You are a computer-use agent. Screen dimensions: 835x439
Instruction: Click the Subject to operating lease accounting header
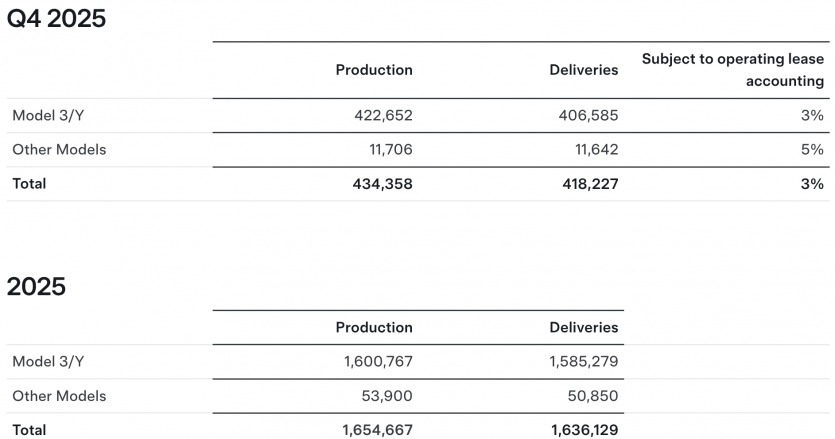click(733, 70)
